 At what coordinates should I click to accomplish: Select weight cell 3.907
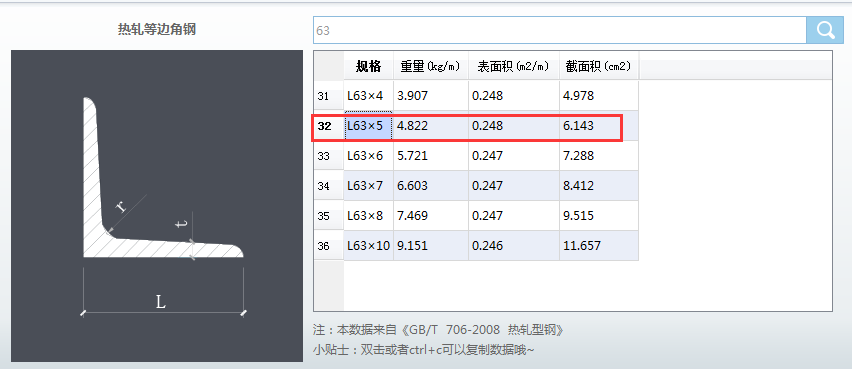tap(431, 96)
